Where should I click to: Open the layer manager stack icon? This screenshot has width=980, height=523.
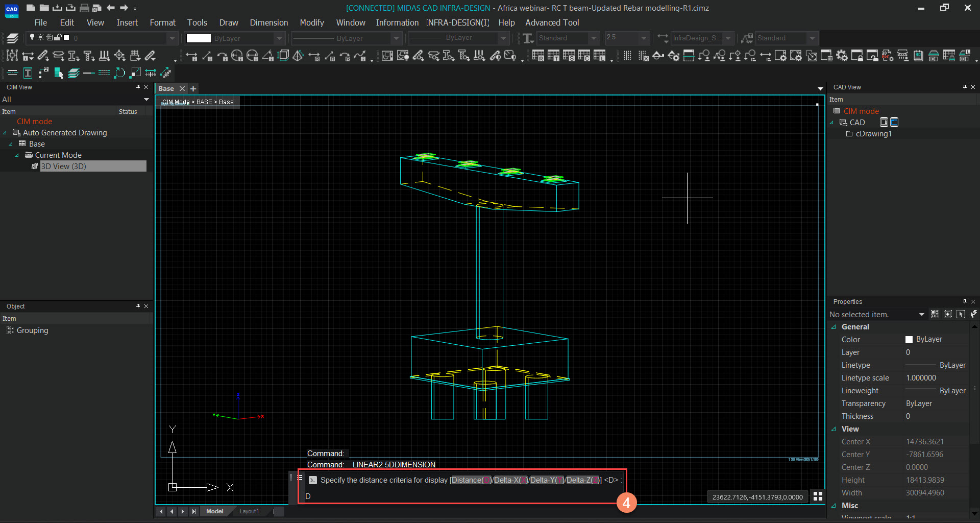point(12,38)
